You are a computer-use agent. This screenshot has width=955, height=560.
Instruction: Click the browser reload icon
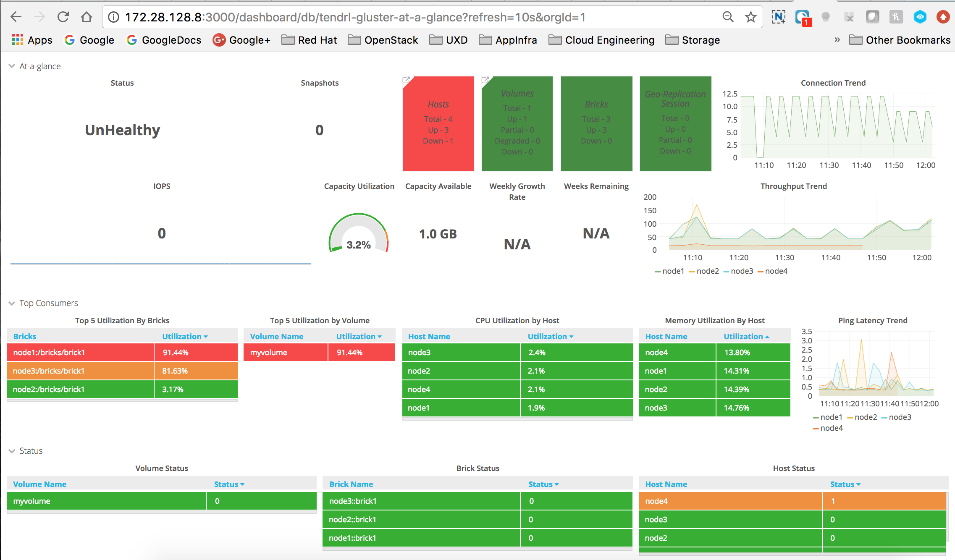click(x=63, y=17)
